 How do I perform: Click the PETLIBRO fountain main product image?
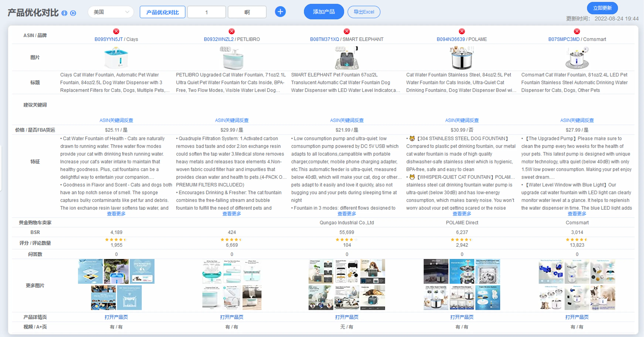[232, 58]
